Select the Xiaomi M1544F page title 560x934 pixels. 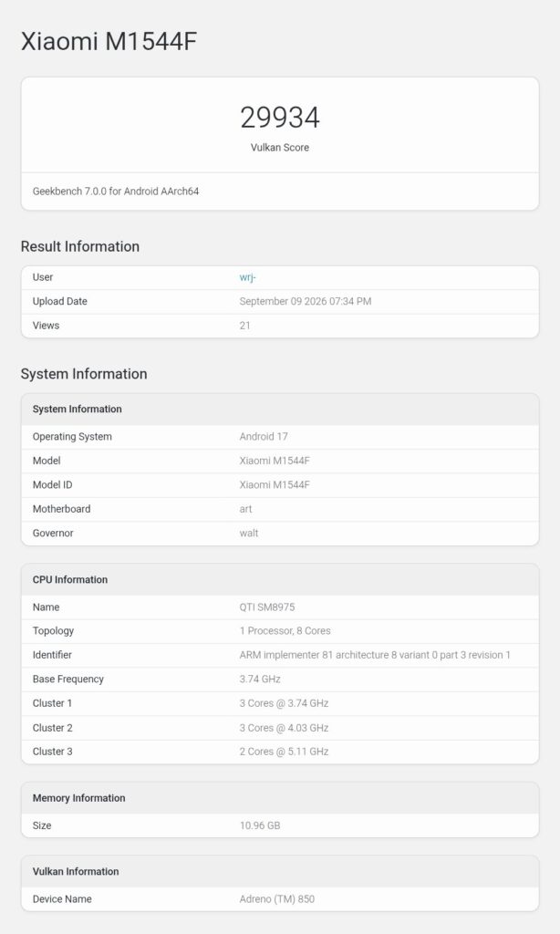109,41
